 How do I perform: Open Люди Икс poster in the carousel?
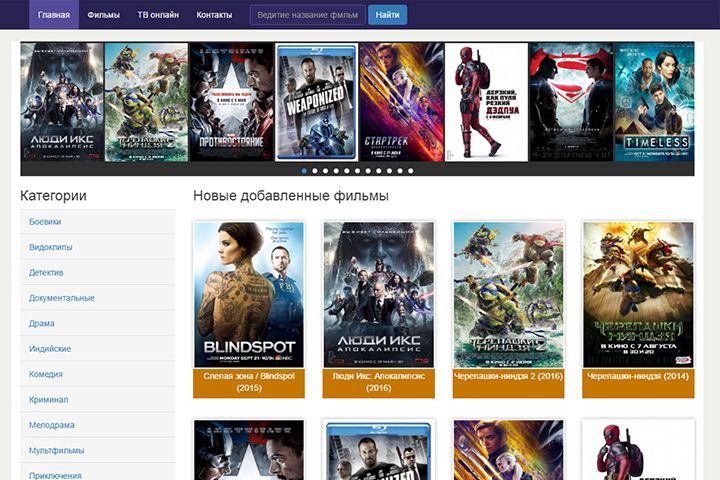point(62,102)
